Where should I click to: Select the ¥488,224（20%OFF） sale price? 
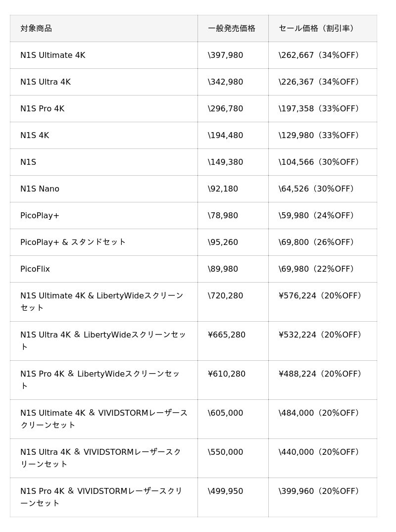[x=321, y=374]
